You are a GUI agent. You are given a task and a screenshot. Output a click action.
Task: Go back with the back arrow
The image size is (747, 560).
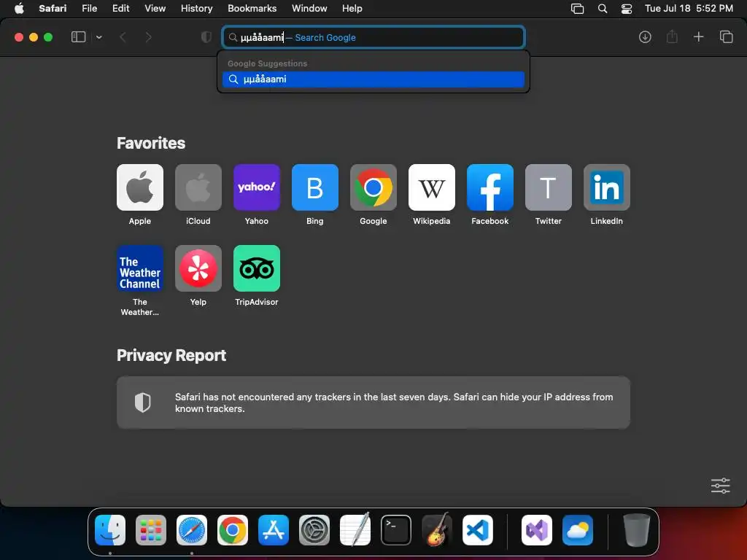coord(123,37)
